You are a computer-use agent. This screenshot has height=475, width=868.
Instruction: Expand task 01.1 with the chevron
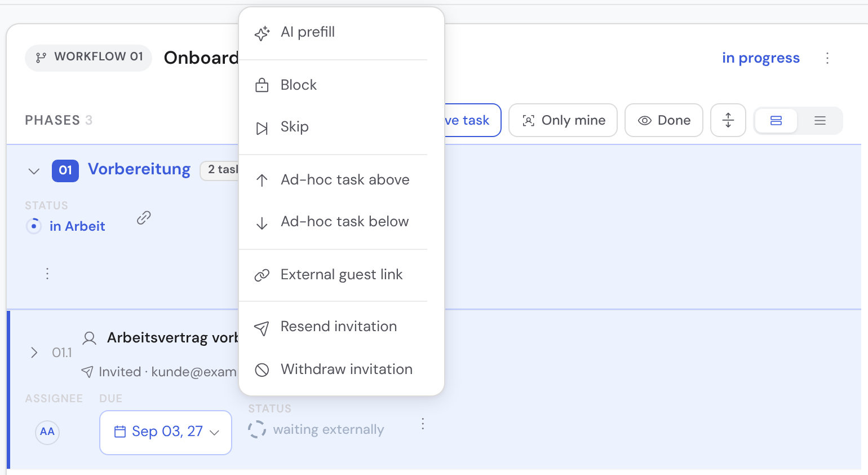point(34,353)
